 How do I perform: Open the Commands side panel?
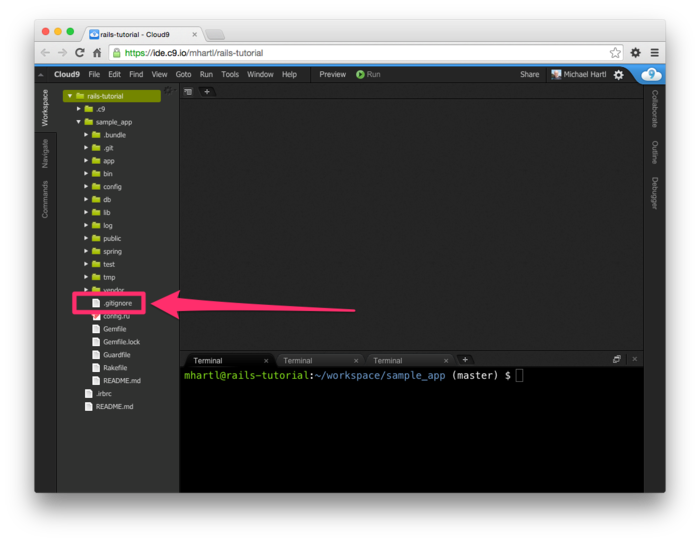[x=45, y=199]
